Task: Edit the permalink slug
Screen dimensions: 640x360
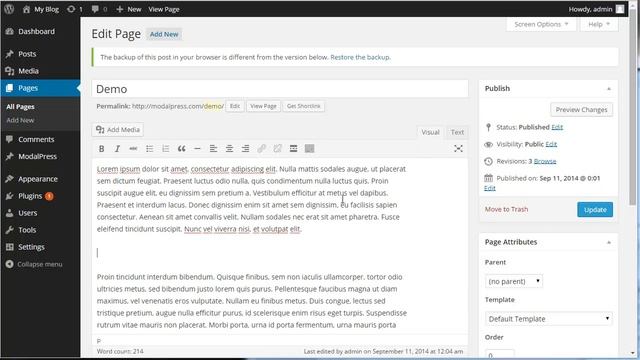Action: [x=235, y=106]
